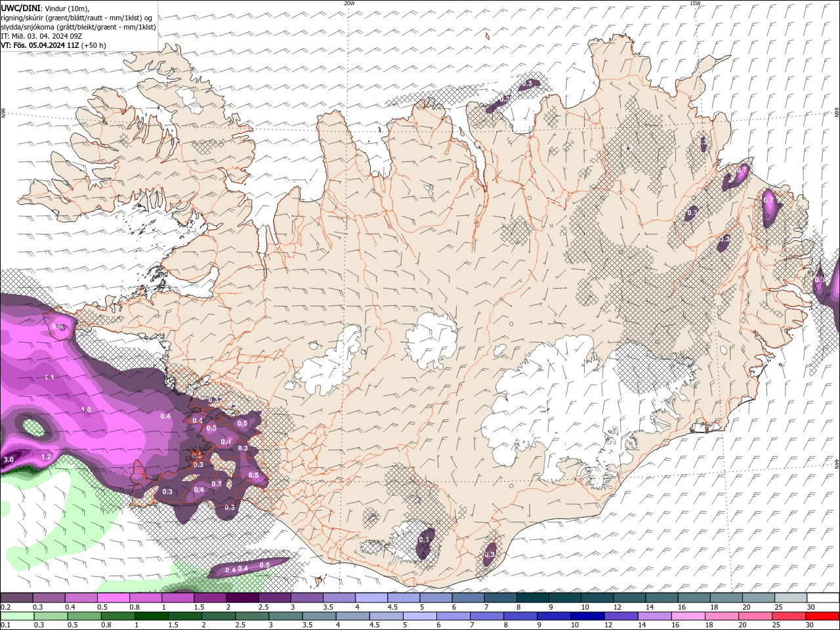Pick bright red lower swatch starting at 30
The width and height of the screenshot is (840, 630).
coord(823,616)
